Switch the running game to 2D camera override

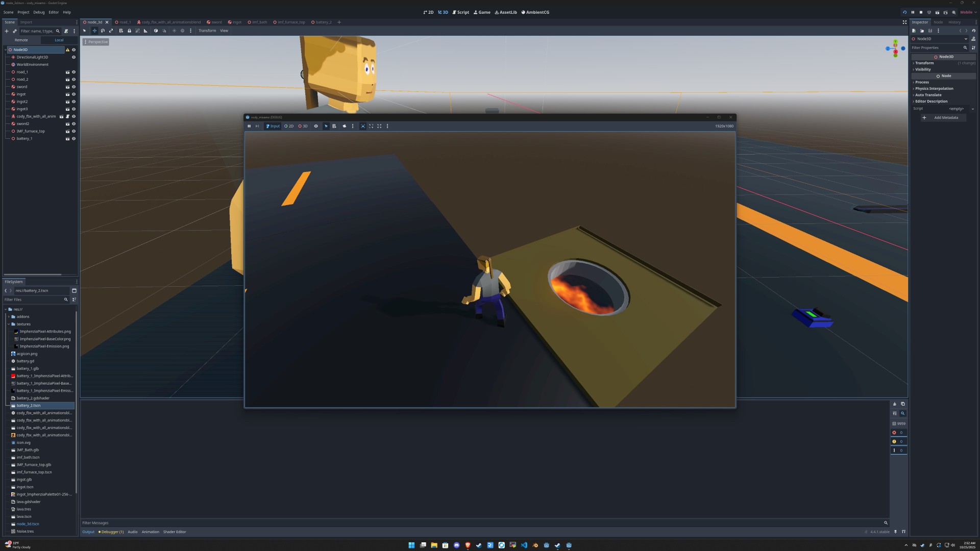(x=289, y=126)
